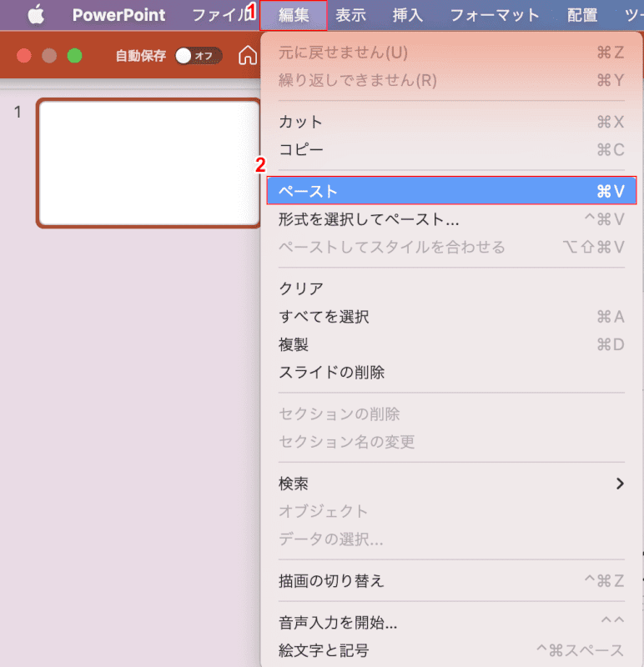The height and width of the screenshot is (667, 644).
Task: Open the Apple menu
Action: click(x=36, y=15)
